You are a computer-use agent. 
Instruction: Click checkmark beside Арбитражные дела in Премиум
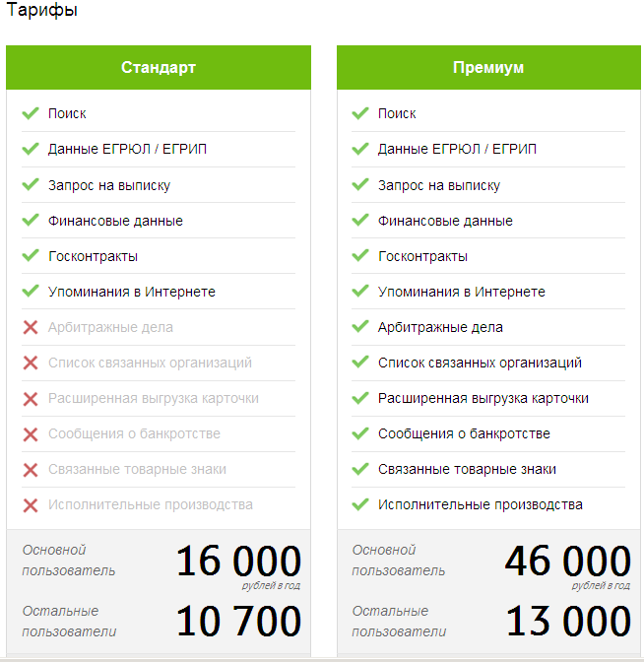pyautogui.click(x=360, y=327)
